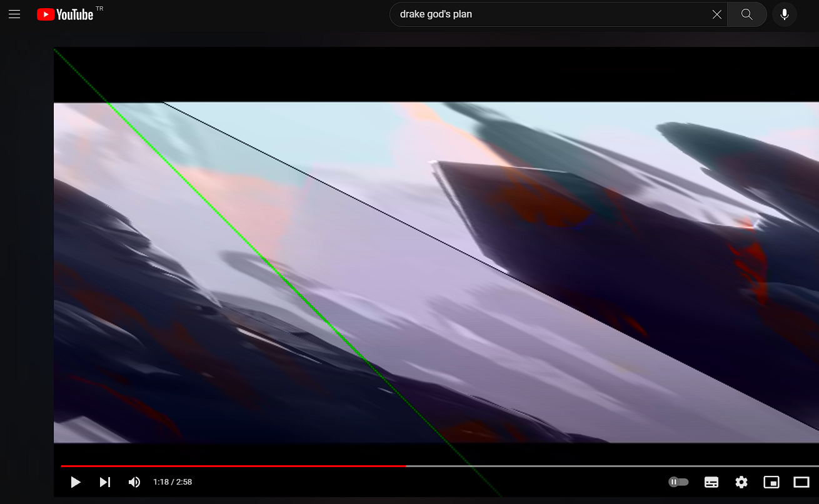819x504 pixels.
Task: Open settings menu from the player
Action: [741, 481]
